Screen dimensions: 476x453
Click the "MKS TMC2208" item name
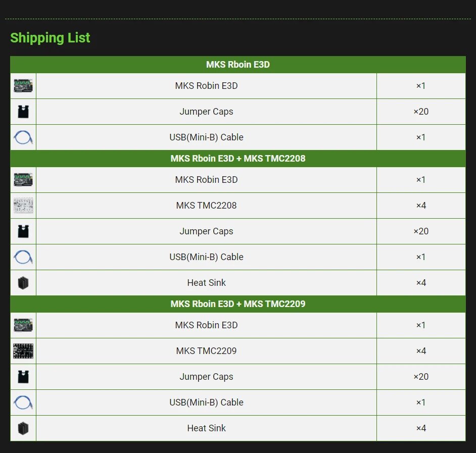(206, 206)
